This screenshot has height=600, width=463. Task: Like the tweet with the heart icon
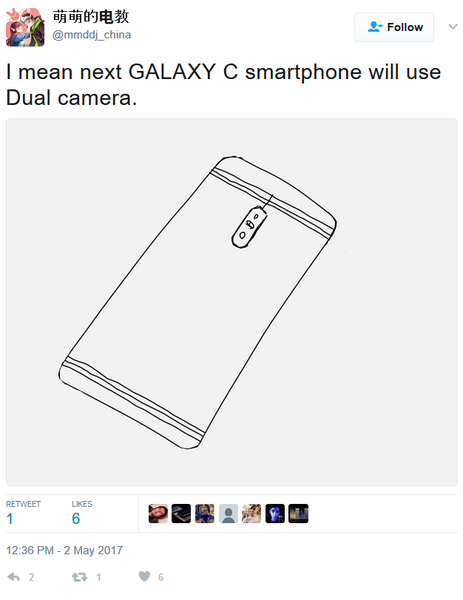[144, 576]
